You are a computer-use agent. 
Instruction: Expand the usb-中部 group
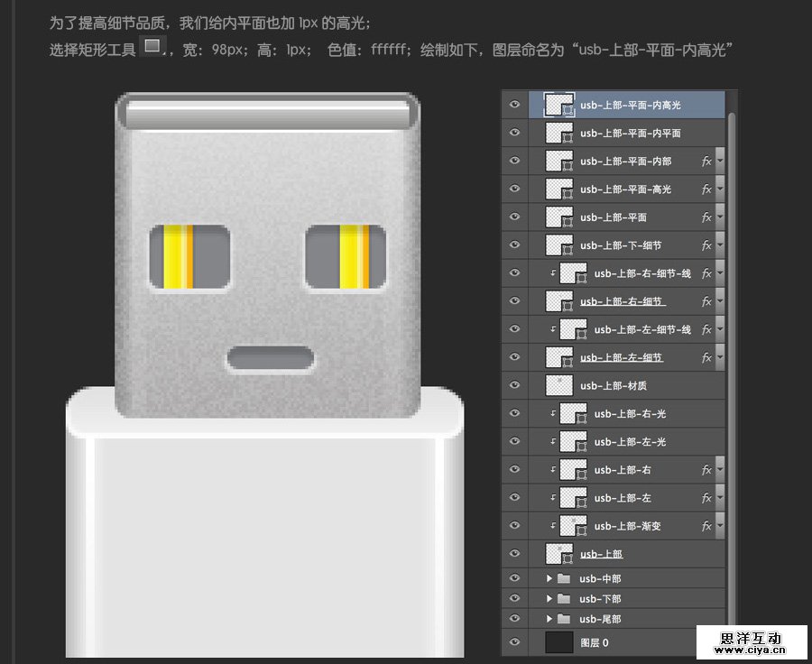(x=550, y=577)
